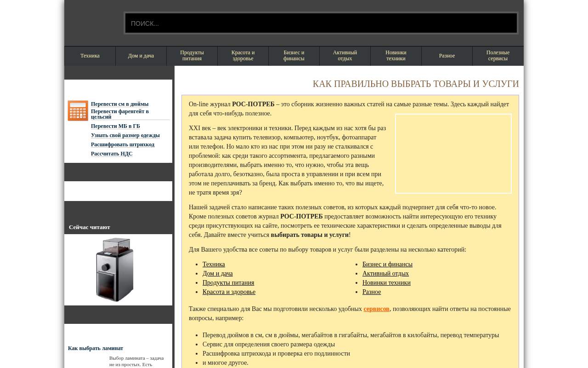This screenshot has width=588, height=368.
Task: Follow the orange сервисов link
Action: 376,309
